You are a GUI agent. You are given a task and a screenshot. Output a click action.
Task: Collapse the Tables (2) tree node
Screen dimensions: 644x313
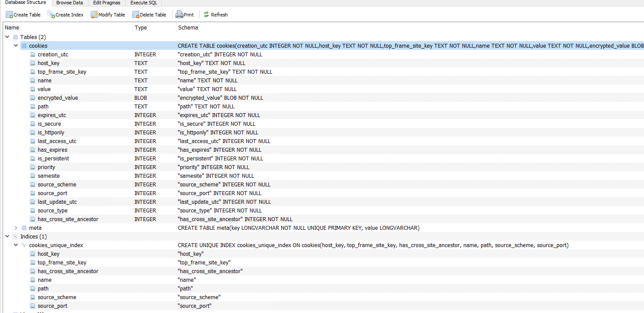(7, 37)
